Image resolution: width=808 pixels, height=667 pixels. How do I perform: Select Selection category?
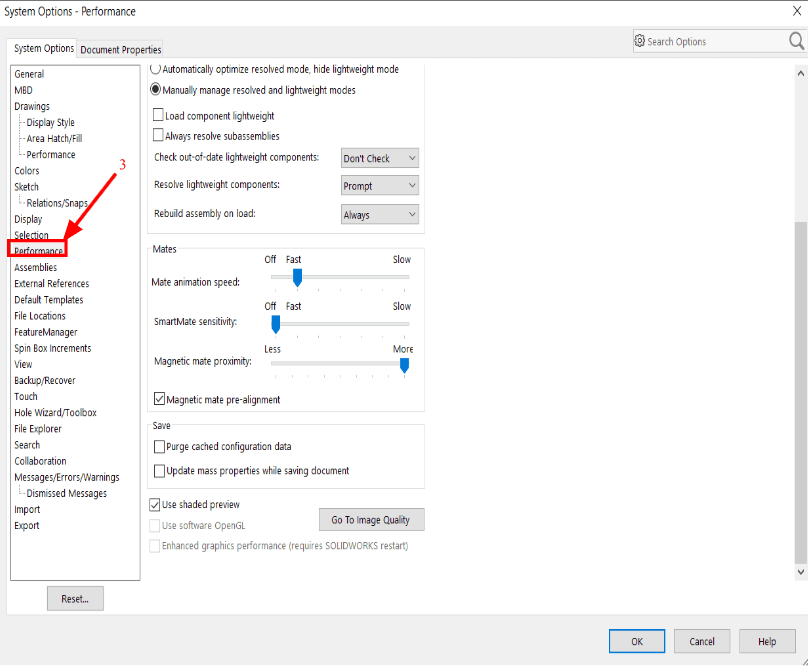point(31,235)
